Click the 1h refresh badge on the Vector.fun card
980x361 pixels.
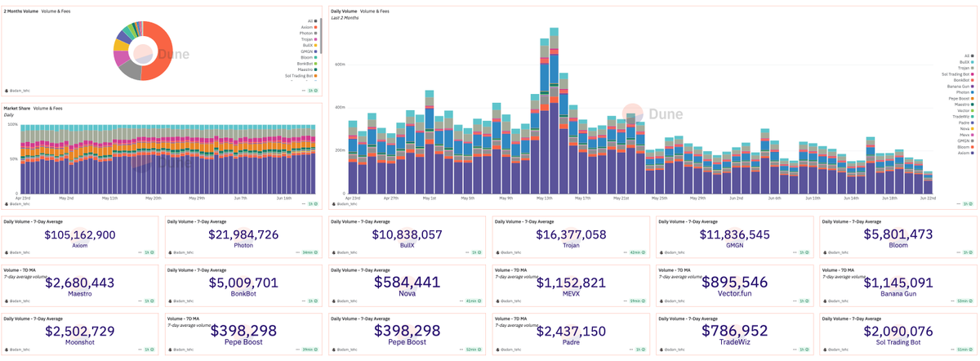click(x=804, y=301)
